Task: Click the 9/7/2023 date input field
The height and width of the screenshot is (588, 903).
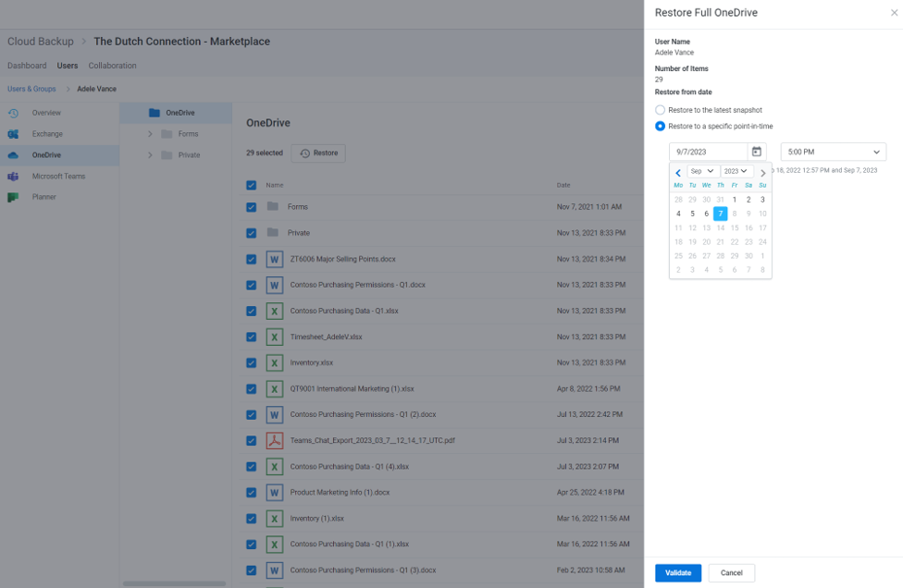Action: point(708,152)
